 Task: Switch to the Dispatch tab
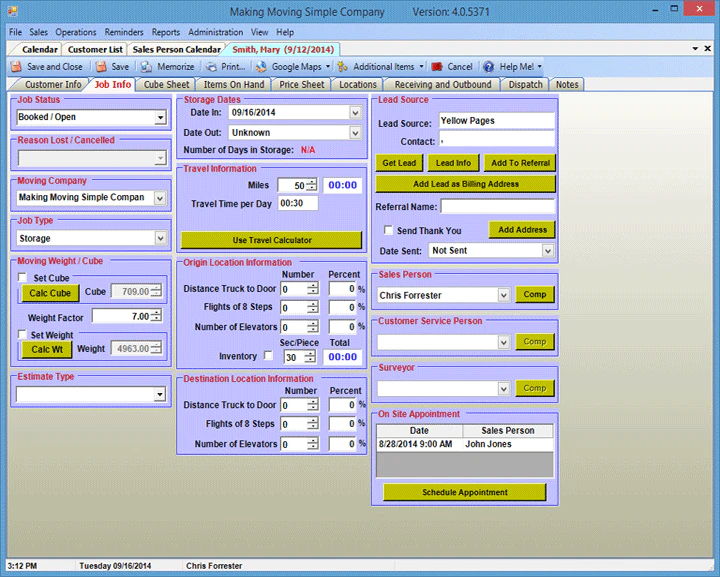(x=525, y=84)
